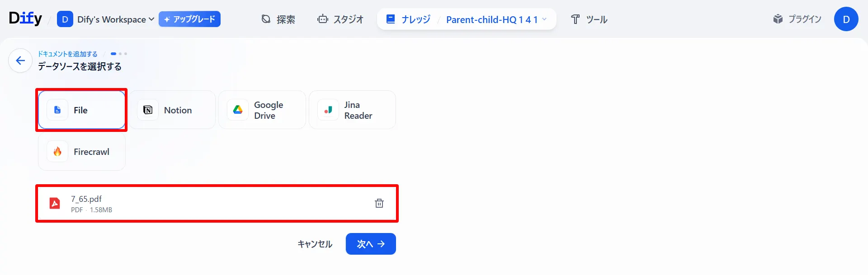This screenshot has width=868, height=275.
Task: Select the Notion data source icon
Action: [148, 109]
